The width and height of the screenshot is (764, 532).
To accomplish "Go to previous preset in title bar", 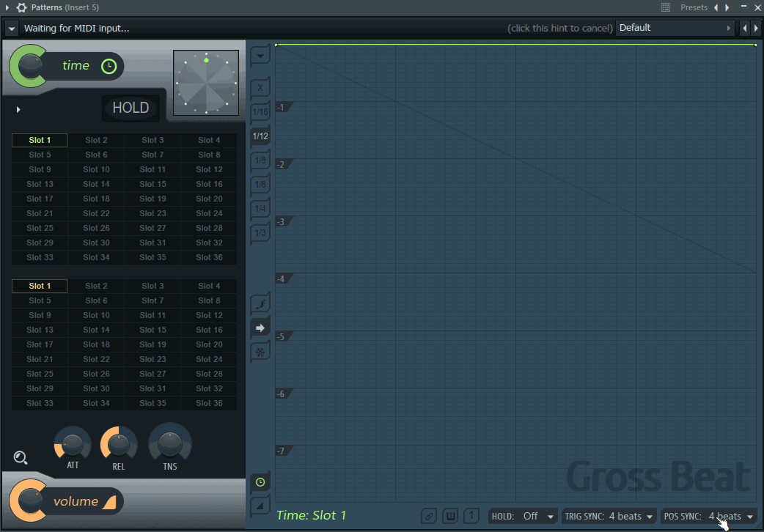I will pos(716,7).
